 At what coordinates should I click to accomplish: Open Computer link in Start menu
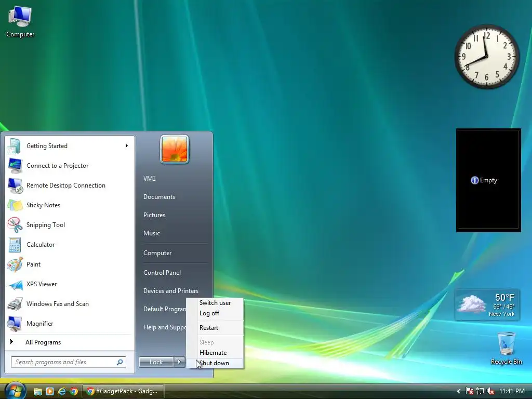(x=157, y=253)
